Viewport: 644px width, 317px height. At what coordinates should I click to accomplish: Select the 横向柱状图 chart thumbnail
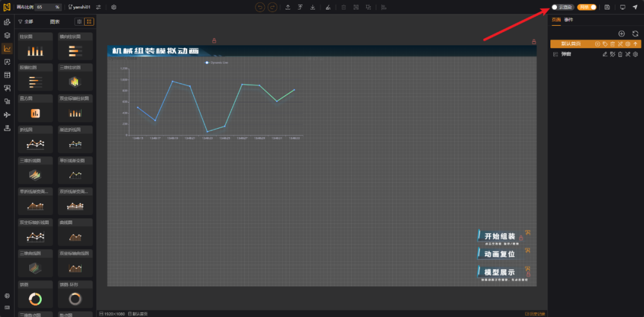click(75, 47)
